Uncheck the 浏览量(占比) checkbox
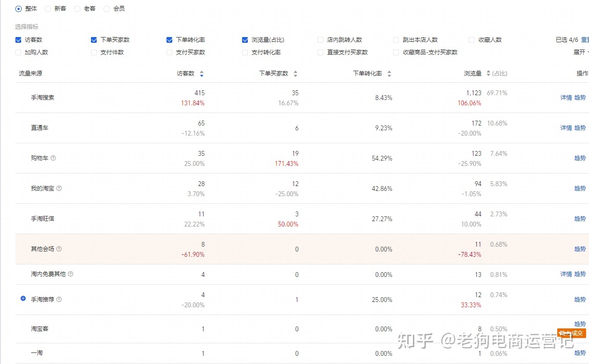This screenshot has width=589, height=364. pos(245,40)
